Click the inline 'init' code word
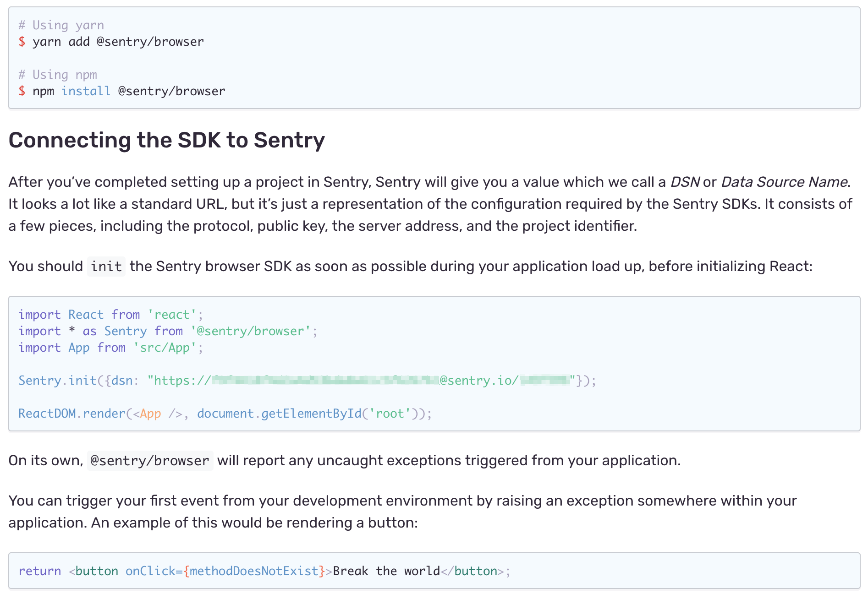Screen dimensions: 868x599 (x=106, y=266)
